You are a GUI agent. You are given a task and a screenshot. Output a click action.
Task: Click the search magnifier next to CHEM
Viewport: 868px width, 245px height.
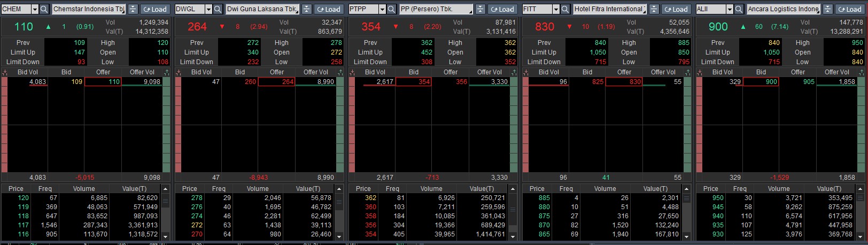click(x=44, y=9)
